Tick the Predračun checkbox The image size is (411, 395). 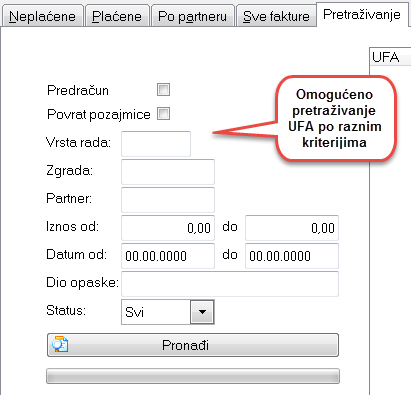pos(163,90)
